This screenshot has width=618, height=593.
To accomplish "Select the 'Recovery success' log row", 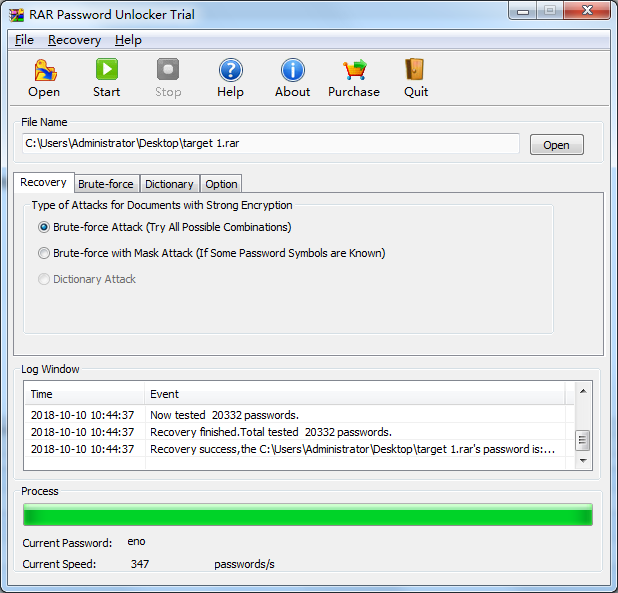I will click(x=296, y=449).
